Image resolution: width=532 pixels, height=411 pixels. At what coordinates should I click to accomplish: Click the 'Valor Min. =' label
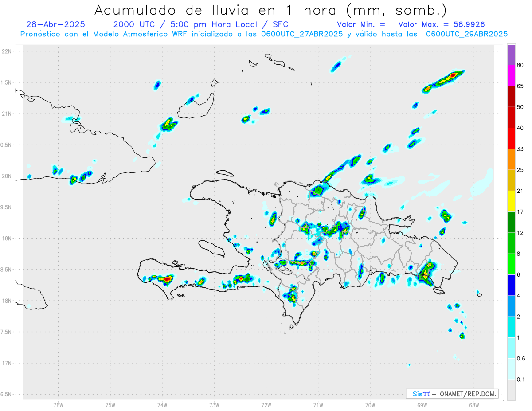[361, 24]
